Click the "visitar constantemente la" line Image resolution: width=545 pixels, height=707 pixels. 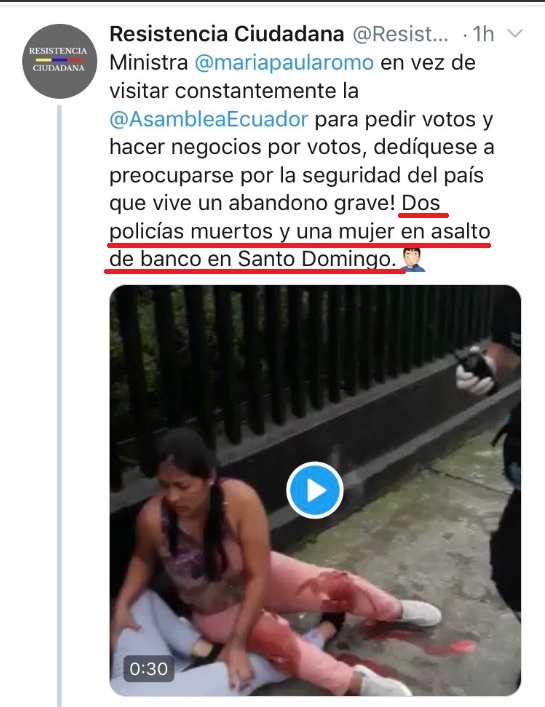click(x=234, y=91)
